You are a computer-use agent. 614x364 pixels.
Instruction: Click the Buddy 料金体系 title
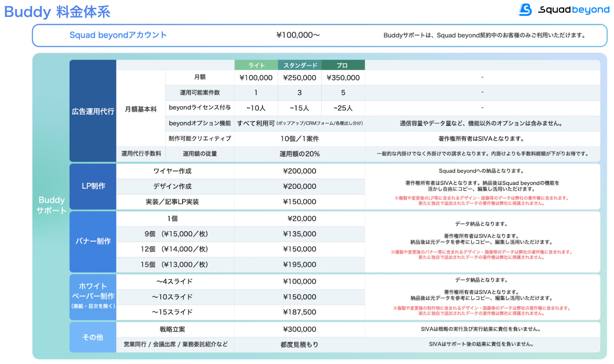(x=57, y=12)
